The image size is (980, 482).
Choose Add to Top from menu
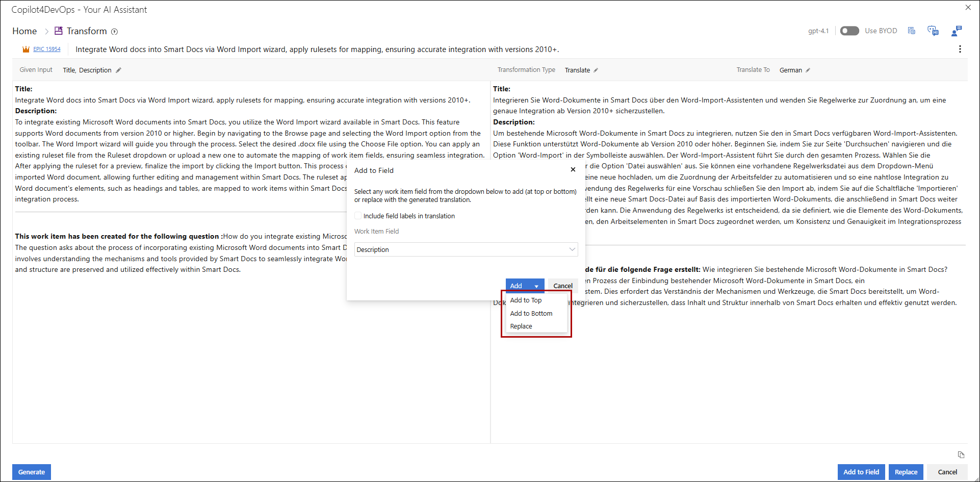526,300
